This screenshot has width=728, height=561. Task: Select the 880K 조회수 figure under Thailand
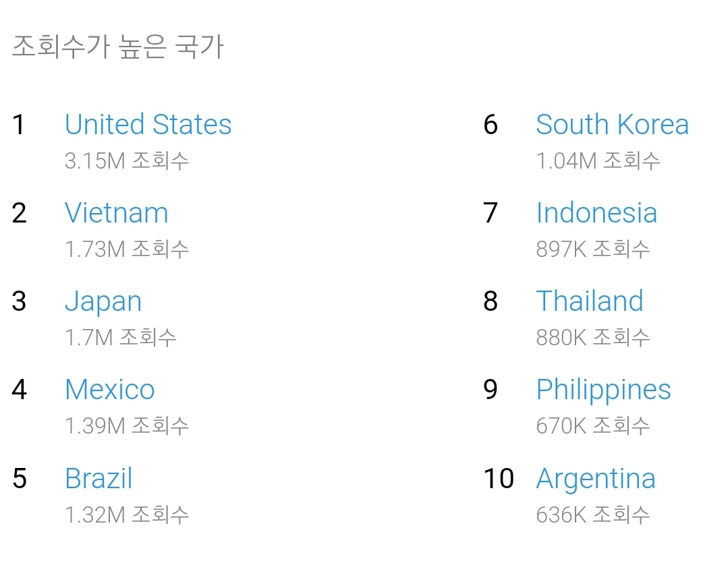point(593,337)
